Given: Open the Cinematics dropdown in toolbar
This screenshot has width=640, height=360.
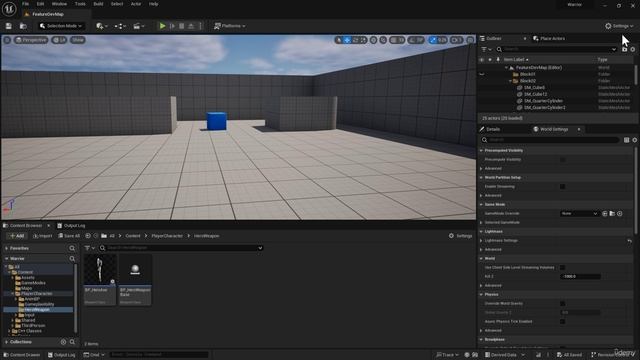Looking at the screenshot, I should (x=139, y=26).
